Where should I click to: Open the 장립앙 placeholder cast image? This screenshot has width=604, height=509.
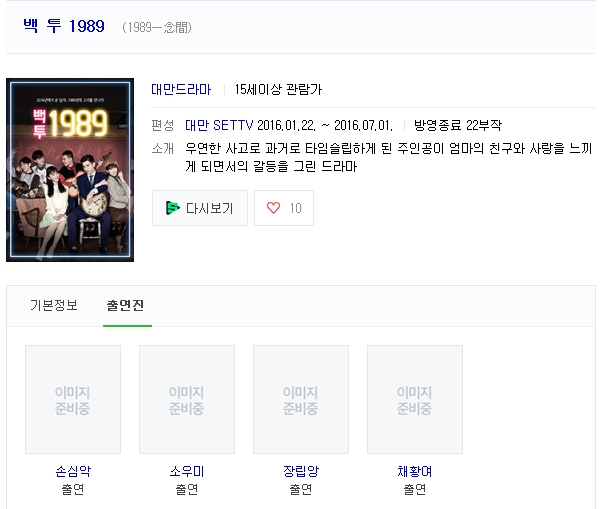point(301,400)
